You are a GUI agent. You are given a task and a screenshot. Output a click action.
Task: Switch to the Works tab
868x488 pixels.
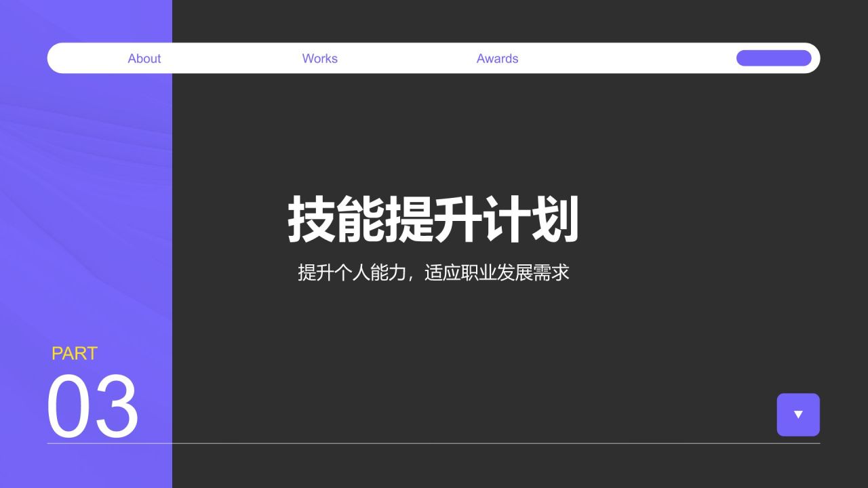[x=320, y=58]
